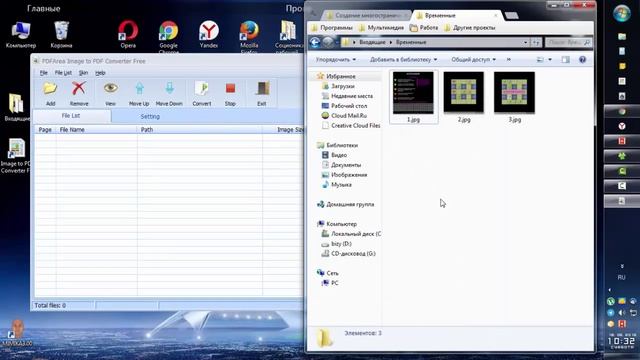Click the Windows Start orb

(x=622, y=13)
